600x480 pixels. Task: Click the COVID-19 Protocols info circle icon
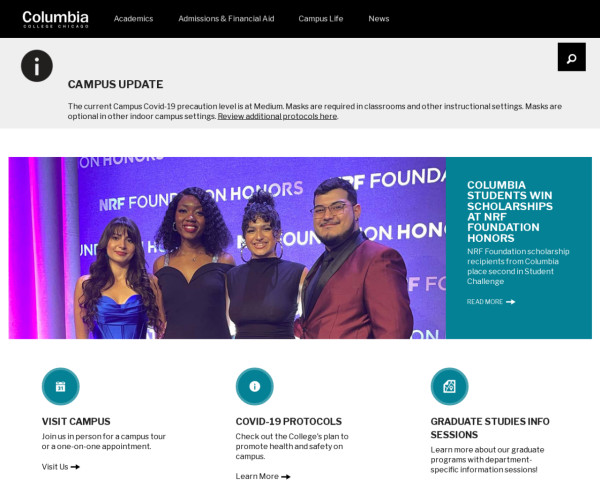tap(254, 386)
